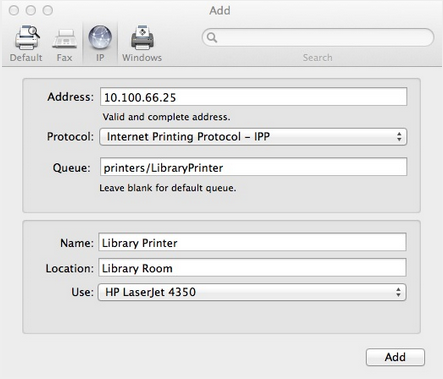Click the Queue input field
This screenshot has width=443, height=379.
pos(253,167)
